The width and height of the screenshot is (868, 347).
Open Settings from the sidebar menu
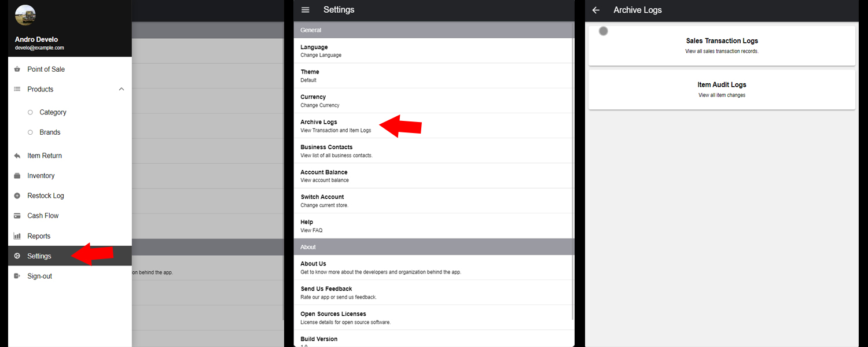[39, 256]
